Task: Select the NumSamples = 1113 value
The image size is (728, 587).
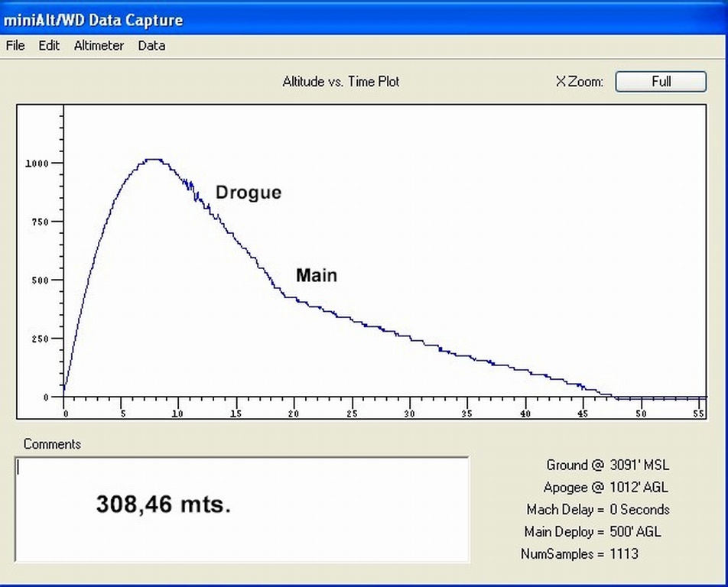Action: tap(624, 554)
